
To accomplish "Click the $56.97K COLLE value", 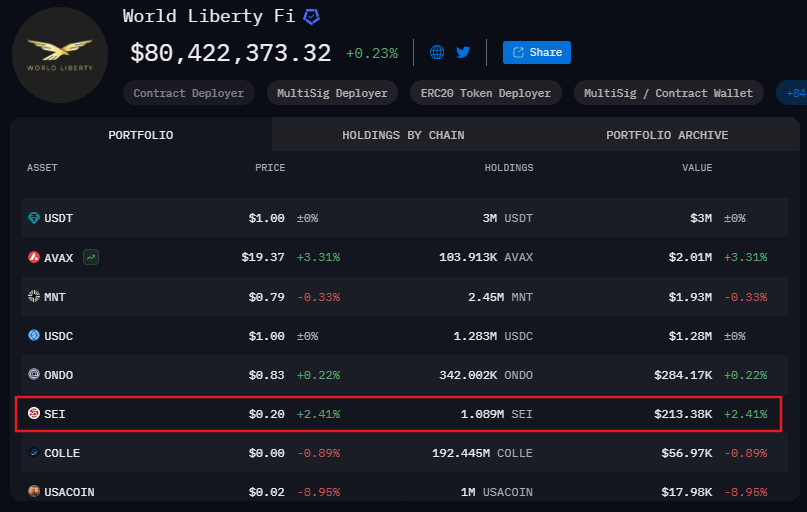I will [x=687, y=453].
